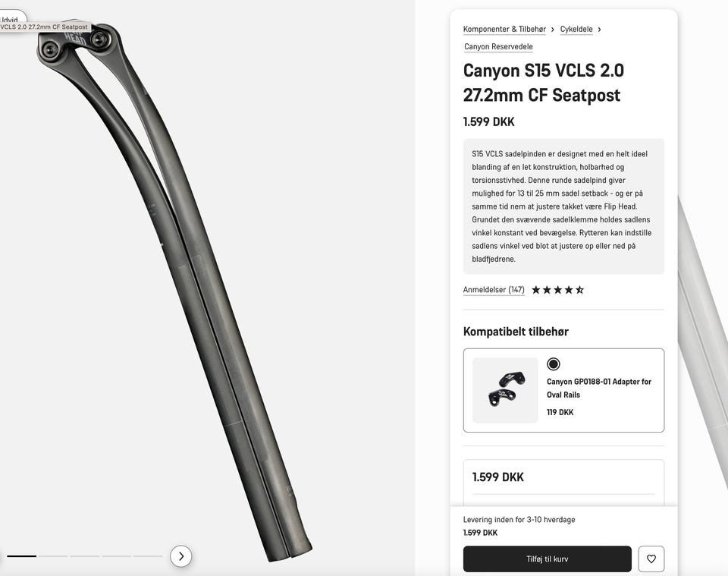Add seatpost to wishlist with heart icon
This screenshot has height=576, width=728.
point(651,559)
